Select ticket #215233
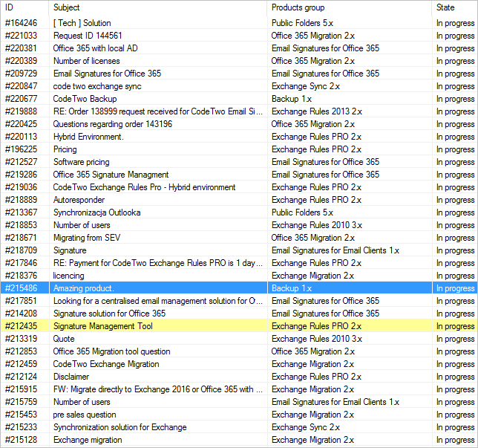Viewport: 478px width, 448px height. coord(21,427)
